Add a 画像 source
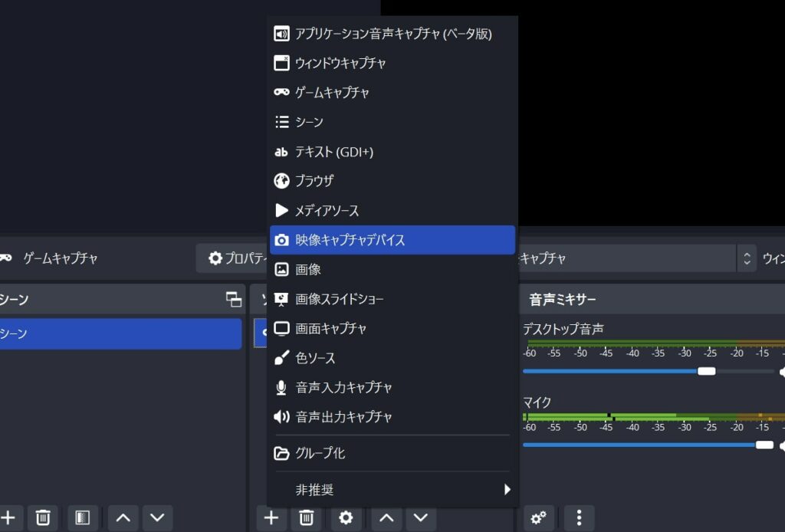 point(392,270)
